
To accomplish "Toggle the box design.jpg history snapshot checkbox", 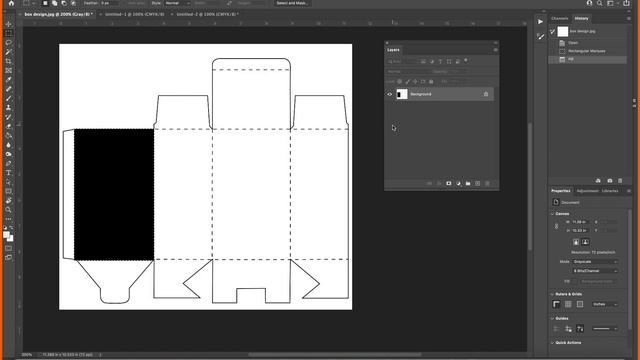I will (x=553, y=31).
